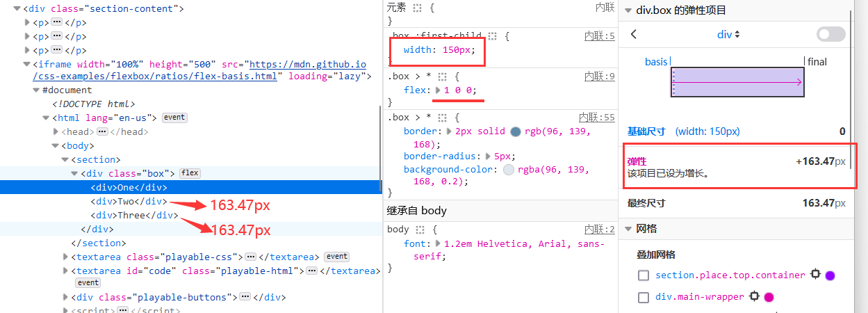868x313 pixels.
Task: Click the 叠加网格 heading
Action: [656, 254]
